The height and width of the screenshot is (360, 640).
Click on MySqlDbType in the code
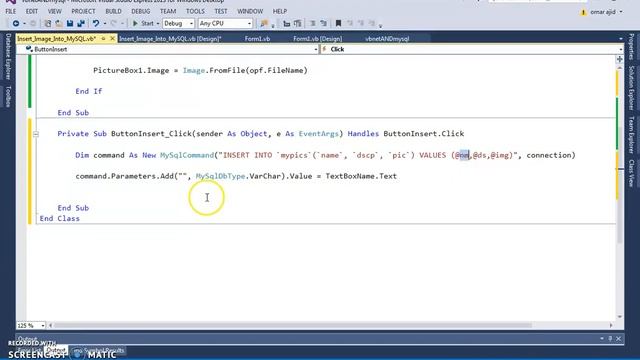(220, 176)
